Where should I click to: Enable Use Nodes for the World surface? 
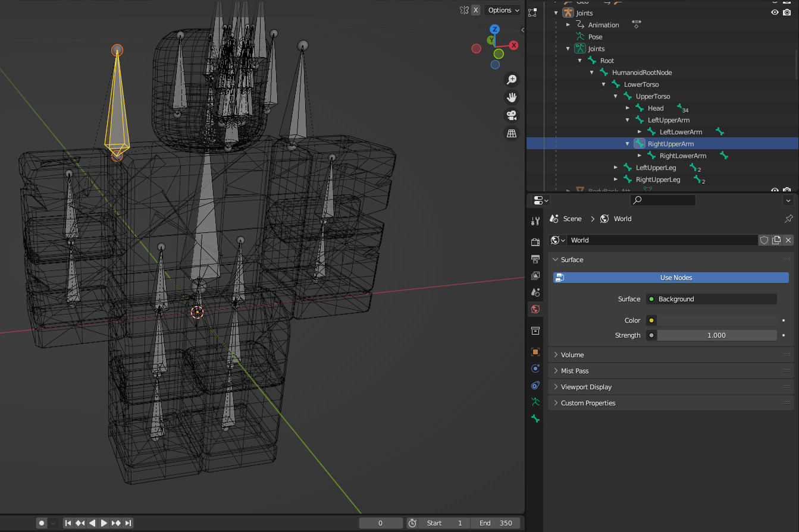pos(676,277)
